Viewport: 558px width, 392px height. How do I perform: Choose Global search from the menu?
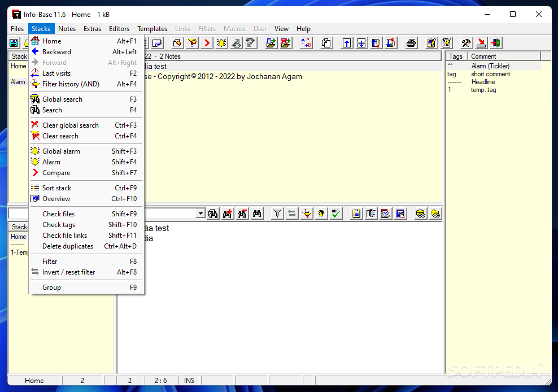point(86,99)
